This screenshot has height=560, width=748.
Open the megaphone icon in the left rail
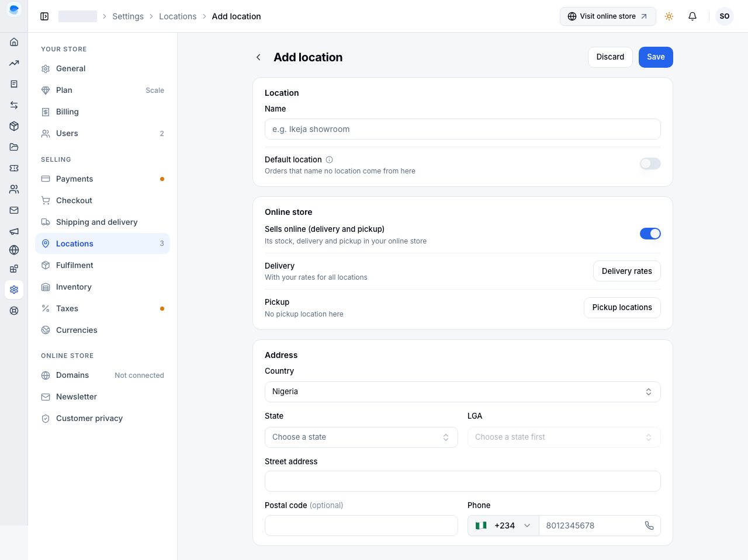(x=14, y=231)
